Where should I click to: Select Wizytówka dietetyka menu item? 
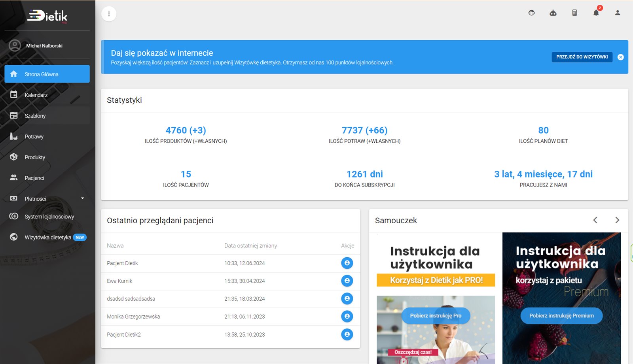tap(48, 237)
